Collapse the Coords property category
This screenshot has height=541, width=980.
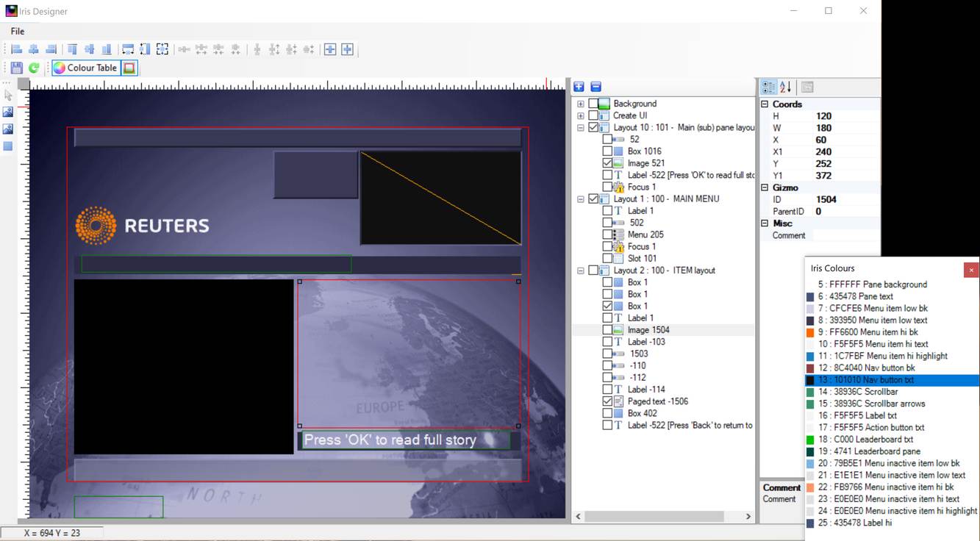click(x=765, y=104)
